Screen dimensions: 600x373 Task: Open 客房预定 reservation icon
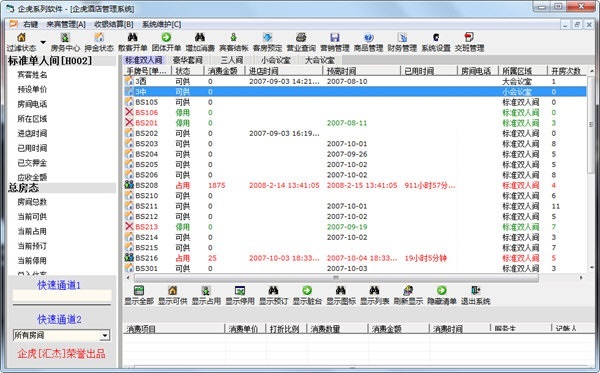tap(267, 37)
